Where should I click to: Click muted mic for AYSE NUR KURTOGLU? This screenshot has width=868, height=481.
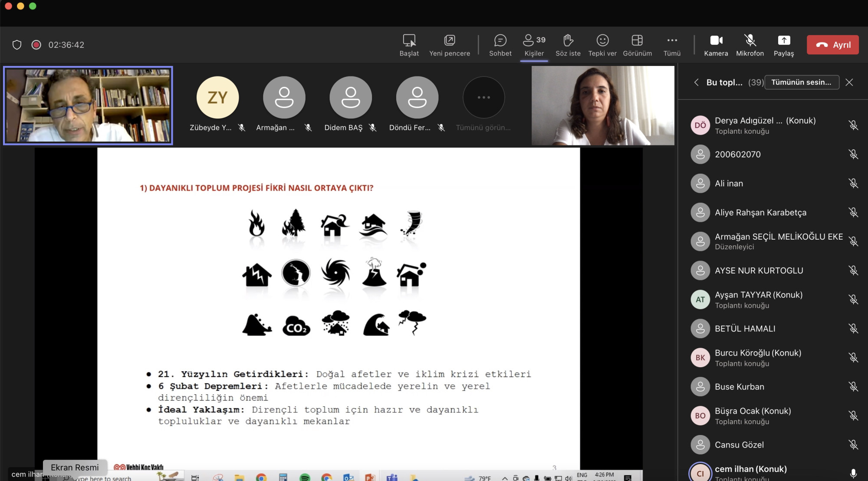853,271
